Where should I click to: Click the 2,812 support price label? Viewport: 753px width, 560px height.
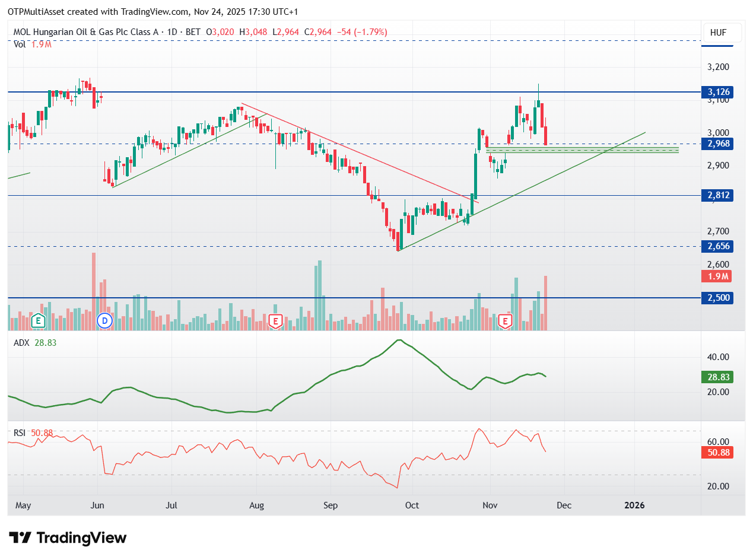(717, 195)
